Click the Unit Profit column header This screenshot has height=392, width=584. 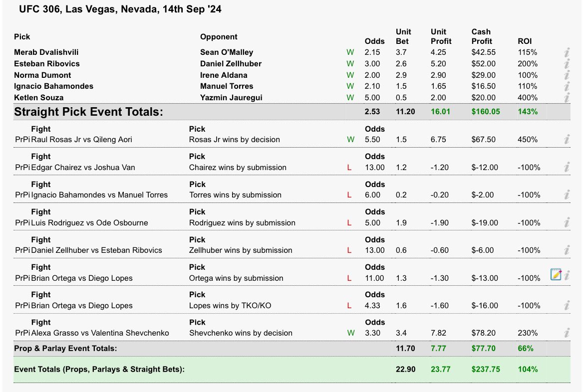[441, 36]
